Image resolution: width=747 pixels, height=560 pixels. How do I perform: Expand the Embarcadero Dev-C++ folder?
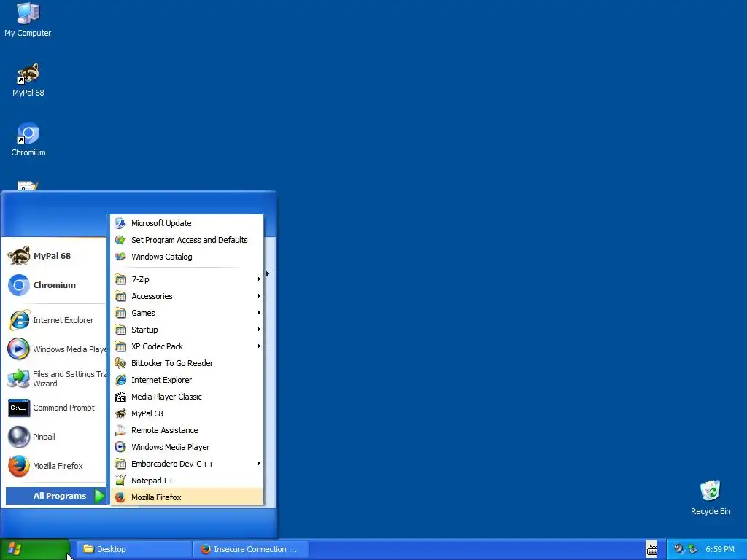[x=187, y=463]
